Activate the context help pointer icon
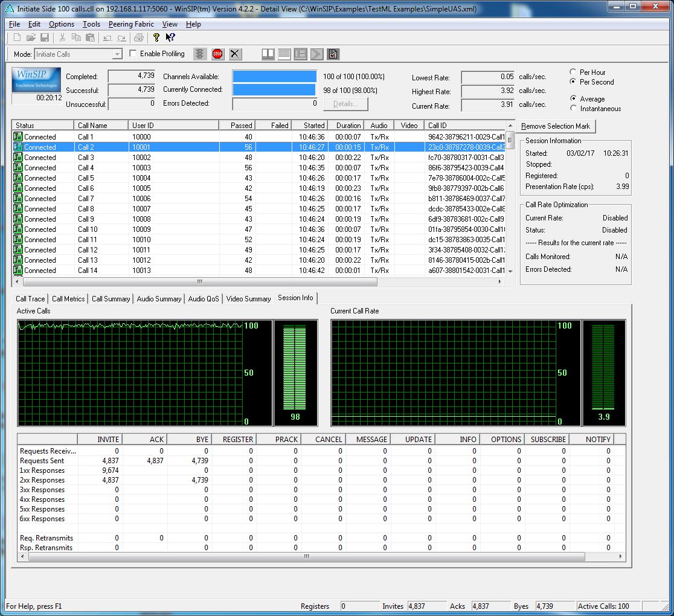 click(x=170, y=38)
